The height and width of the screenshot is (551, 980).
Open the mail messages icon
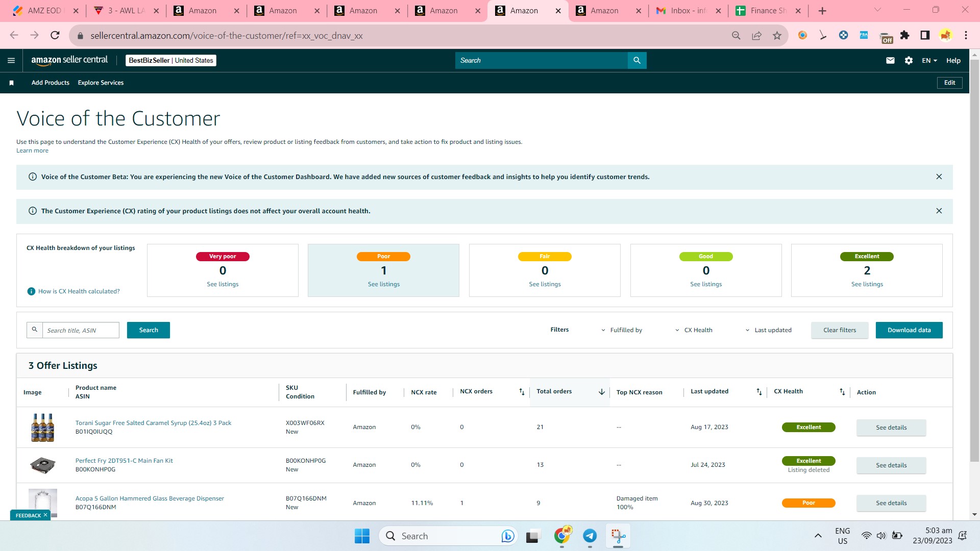coord(890,60)
